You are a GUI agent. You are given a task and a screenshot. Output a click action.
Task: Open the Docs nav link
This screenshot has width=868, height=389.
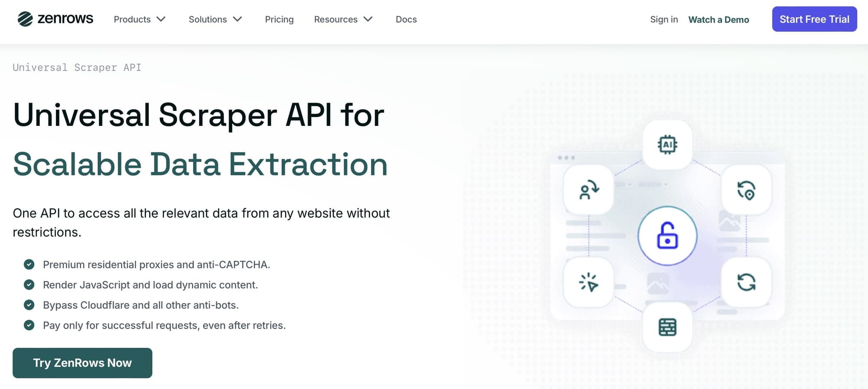coord(406,20)
